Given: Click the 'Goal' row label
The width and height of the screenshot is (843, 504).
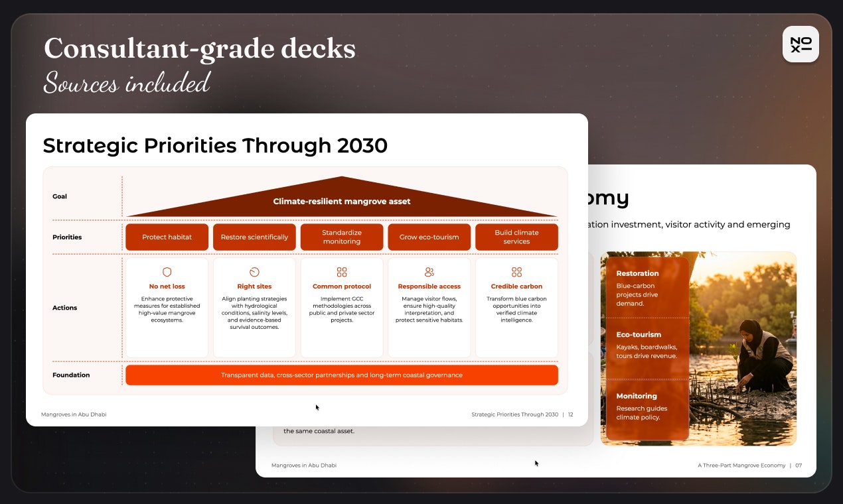Looking at the screenshot, I should (60, 196).
